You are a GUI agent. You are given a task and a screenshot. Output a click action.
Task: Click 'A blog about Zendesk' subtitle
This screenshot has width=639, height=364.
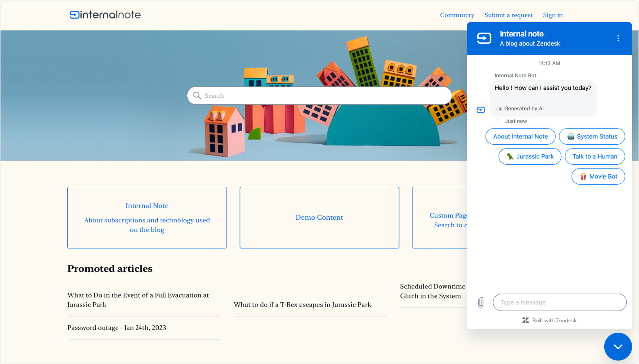(530, 43)
